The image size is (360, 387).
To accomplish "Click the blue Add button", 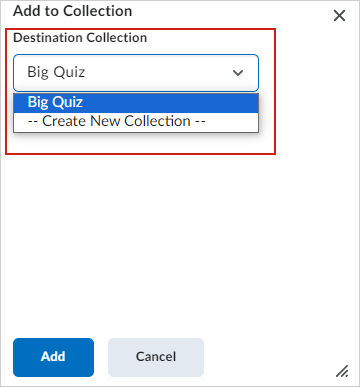I will point(53,357).
